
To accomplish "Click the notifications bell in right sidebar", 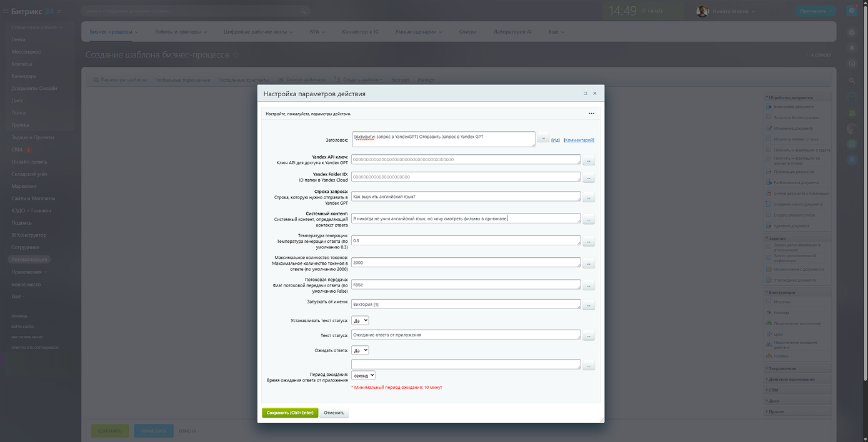I will pyautogui.click(x=852, y=47).
